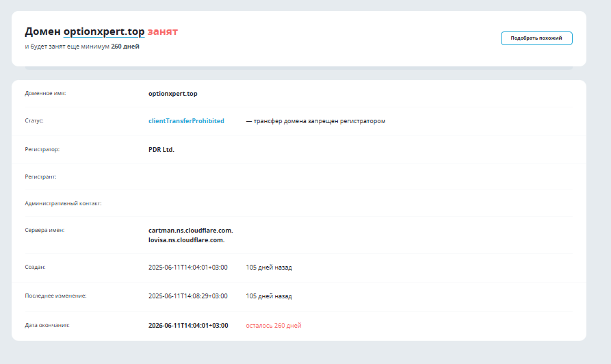Viewport: 611px width, 364px height.
Task: Select '105 дней назад' in the Последнее изменение row
Action: tap(269, 296)
